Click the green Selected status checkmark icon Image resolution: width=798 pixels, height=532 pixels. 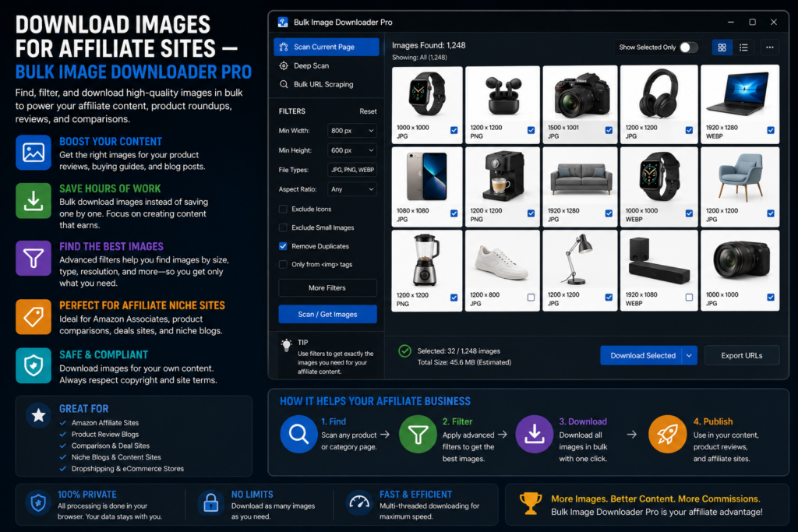404,351
